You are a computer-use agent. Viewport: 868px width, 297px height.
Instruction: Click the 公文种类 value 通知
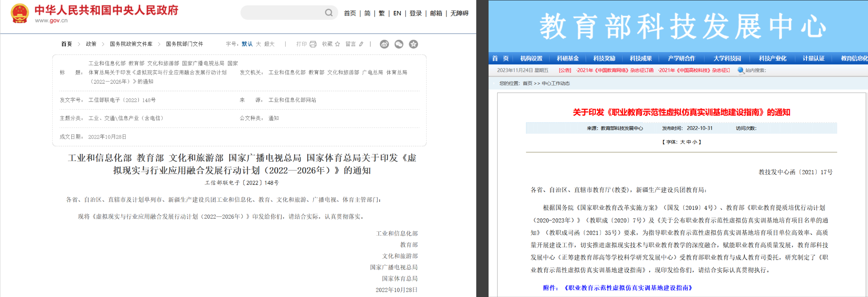pos(274,118)
